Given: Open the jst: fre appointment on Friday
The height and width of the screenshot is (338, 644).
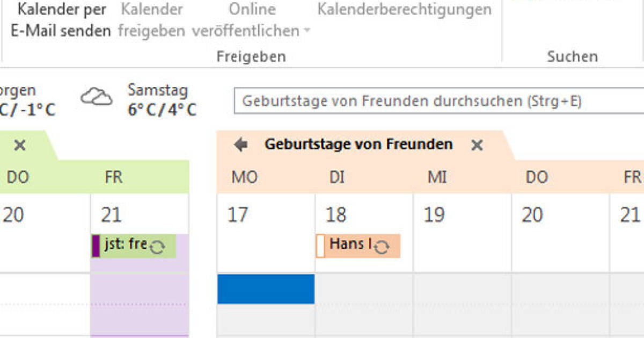Looking at the screenshot, I should click(134, 246).
